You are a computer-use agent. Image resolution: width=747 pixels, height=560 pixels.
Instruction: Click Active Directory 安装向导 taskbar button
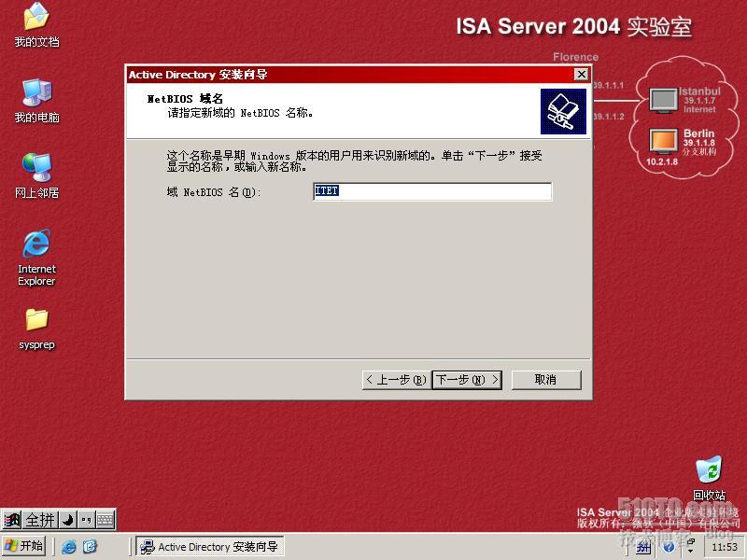coord(210,546)
